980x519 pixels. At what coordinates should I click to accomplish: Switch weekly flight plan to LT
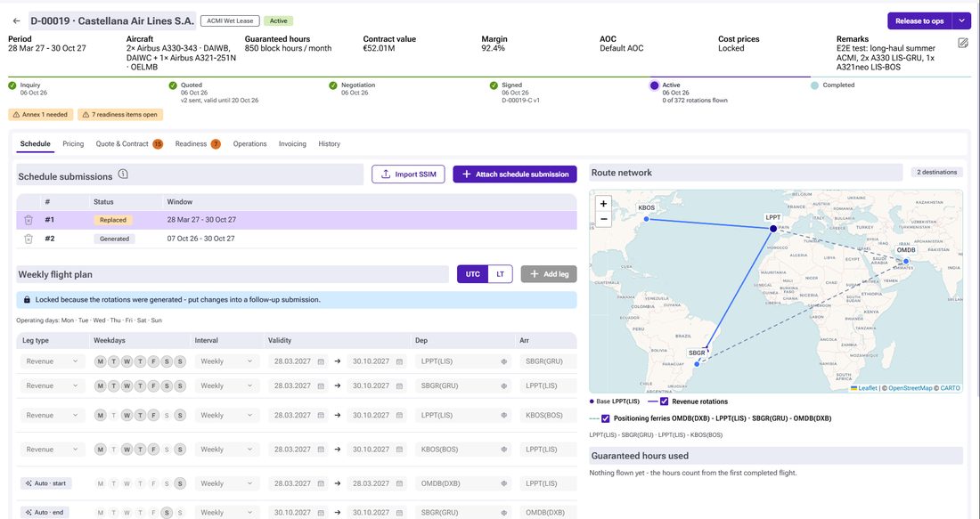[x=500, y=274]
